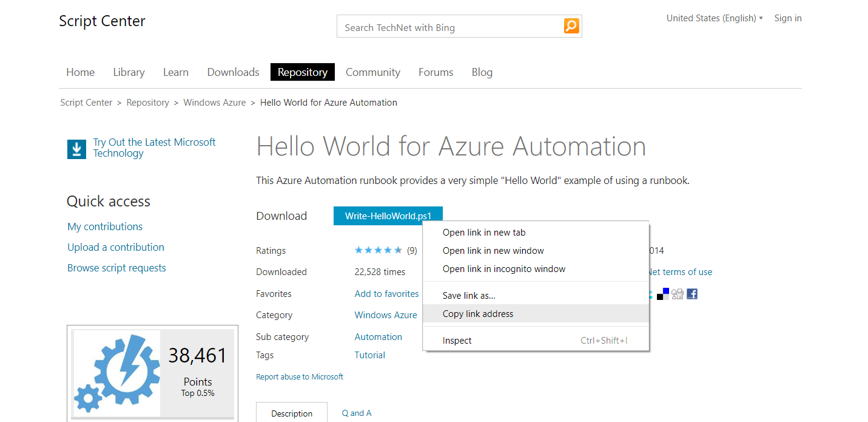Click the Sign in link
The width and height of the screenshot is (868, 422).
click(x=788, y=18)
